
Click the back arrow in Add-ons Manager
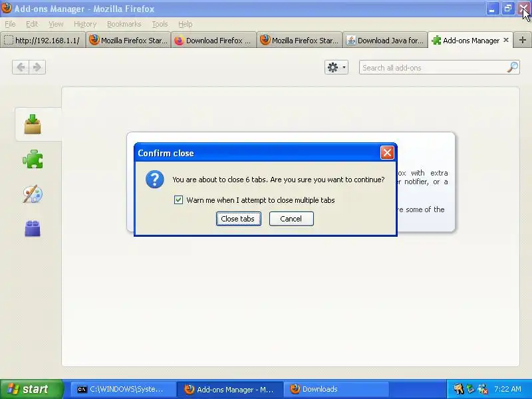pyautogui.click(x=21, y=67)
